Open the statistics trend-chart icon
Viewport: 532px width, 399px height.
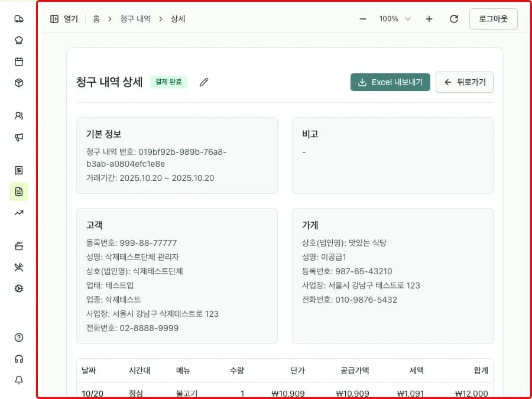coord(18,213)
